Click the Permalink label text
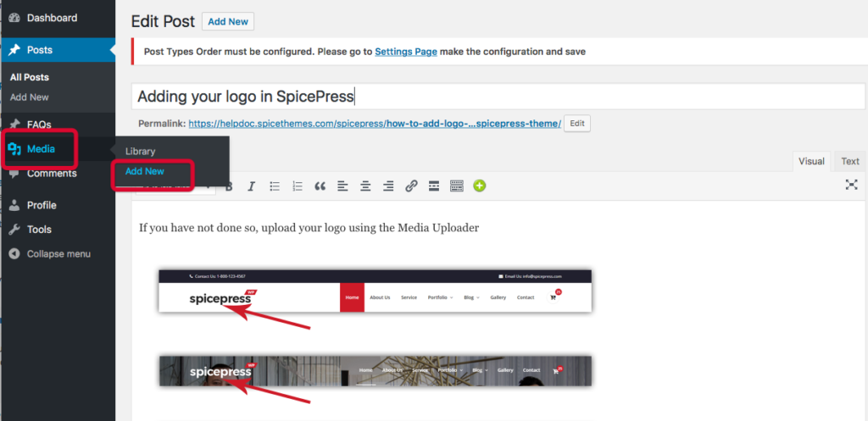This screenshot has height=421, width=868. tap(161, 124)
